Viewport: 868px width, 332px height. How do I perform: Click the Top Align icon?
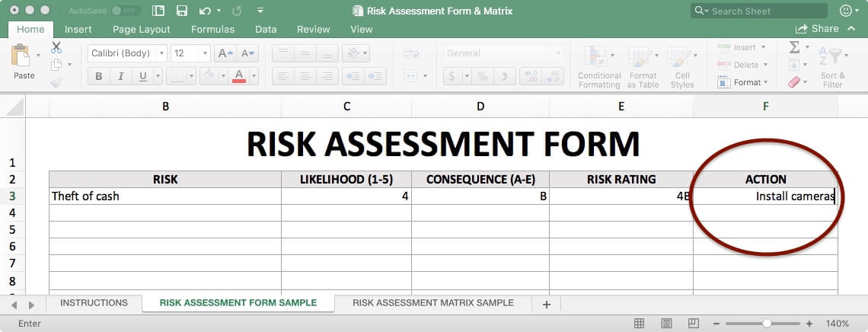[283, 53]
